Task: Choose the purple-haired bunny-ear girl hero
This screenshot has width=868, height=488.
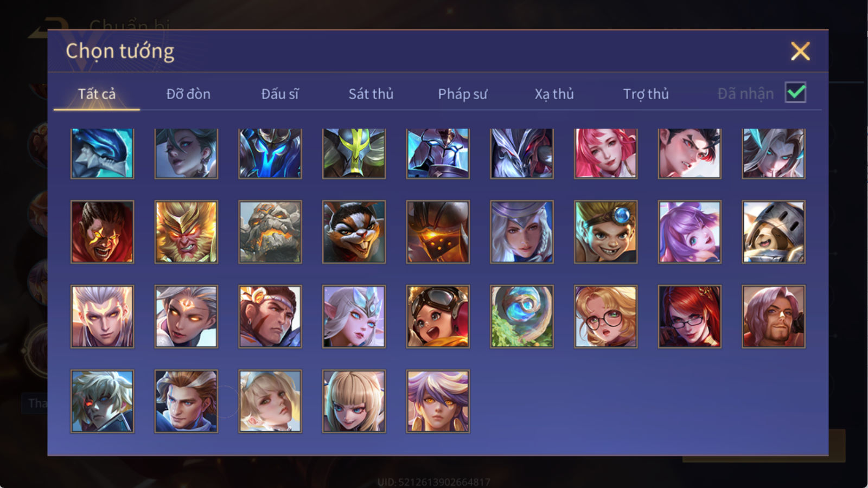Action: click(690, 232)
